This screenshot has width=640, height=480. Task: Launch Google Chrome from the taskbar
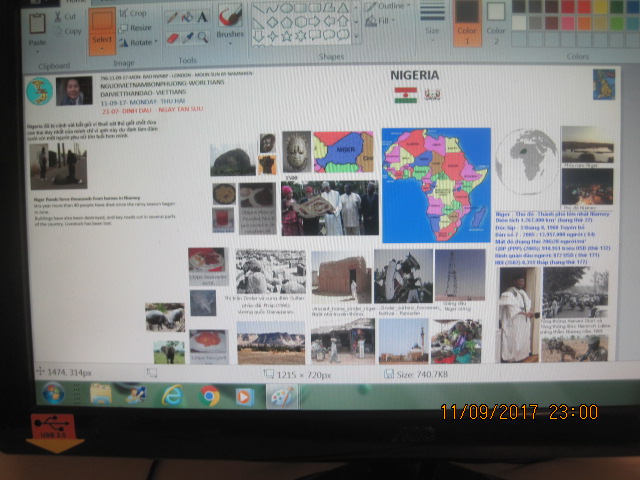point(209,396)
